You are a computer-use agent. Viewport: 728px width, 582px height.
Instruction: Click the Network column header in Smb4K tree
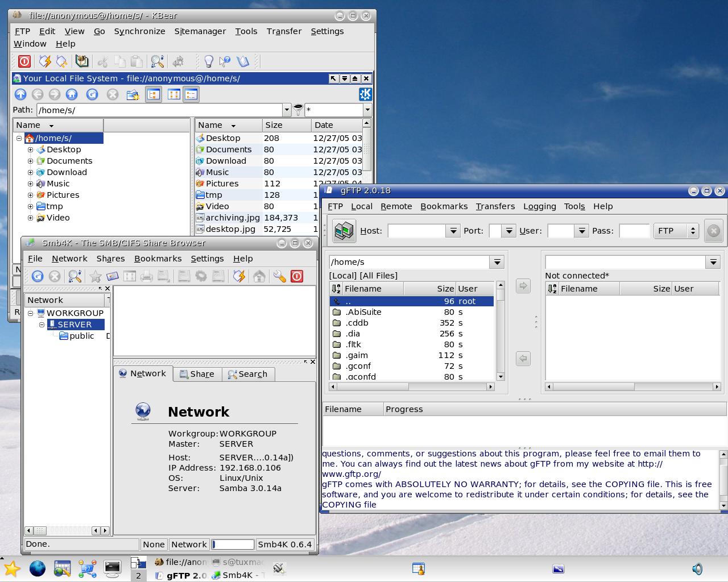[65, 300]
